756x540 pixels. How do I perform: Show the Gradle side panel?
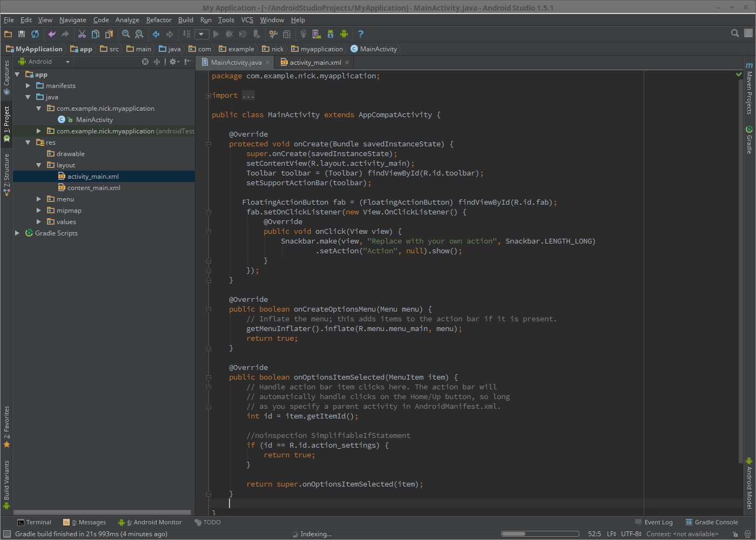tap(749, 140)
